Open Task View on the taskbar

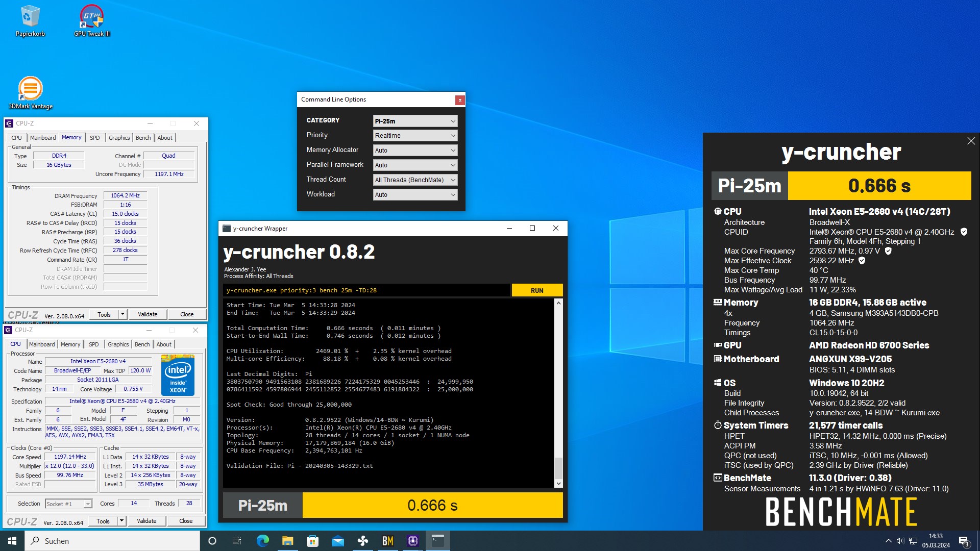tap(237, 541)
